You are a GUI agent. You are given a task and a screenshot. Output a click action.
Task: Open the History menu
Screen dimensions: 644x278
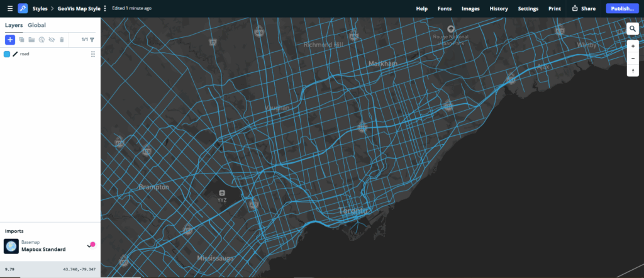[499, 9]
